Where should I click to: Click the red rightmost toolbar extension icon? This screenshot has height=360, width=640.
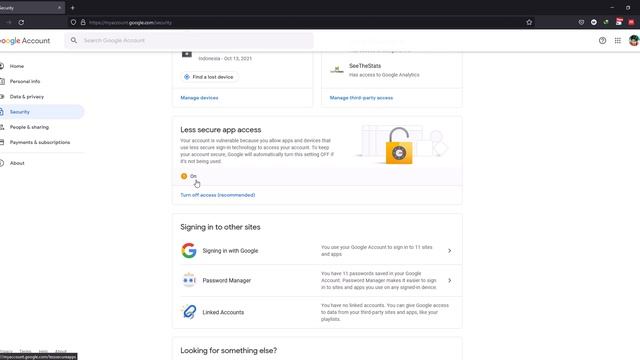coord(631,22)
